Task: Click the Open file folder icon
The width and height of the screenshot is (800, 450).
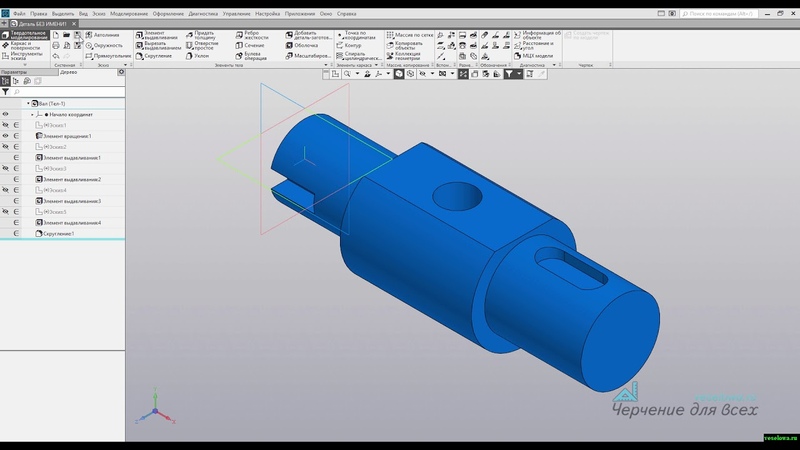Action: pos(66,35)
